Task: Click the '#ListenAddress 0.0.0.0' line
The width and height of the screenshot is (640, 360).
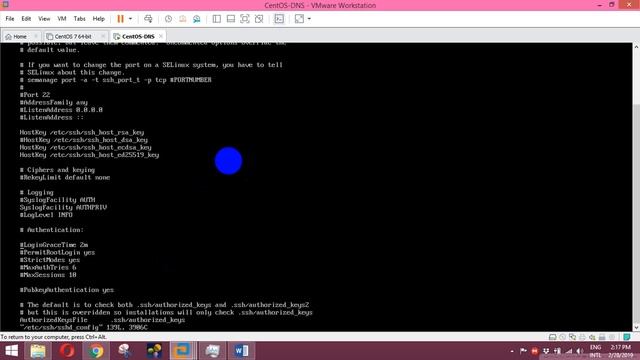Action: pos(61,110)
